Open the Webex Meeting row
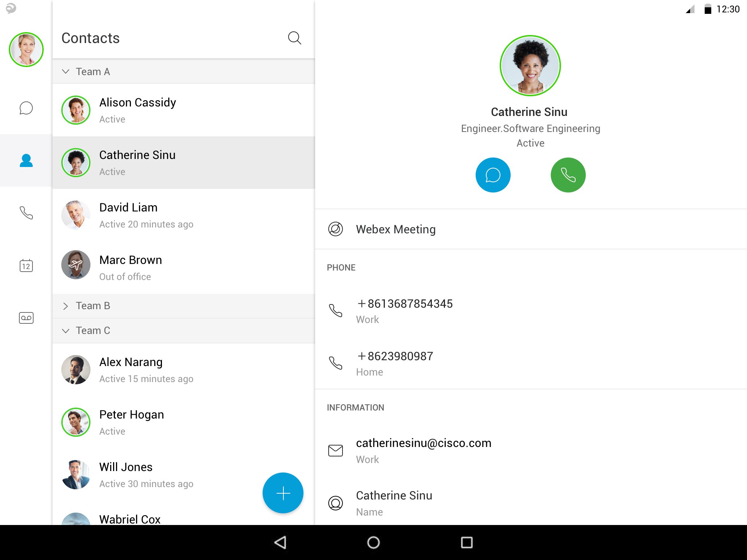This screenshot has width=747, height=560. 395,229
